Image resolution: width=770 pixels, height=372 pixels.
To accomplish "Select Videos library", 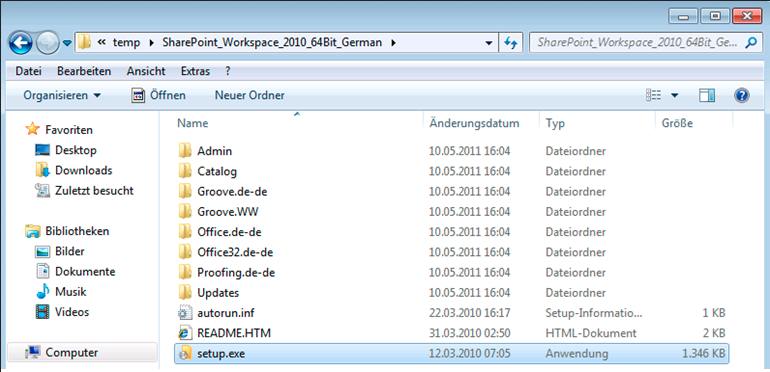I will click(62, 312).
